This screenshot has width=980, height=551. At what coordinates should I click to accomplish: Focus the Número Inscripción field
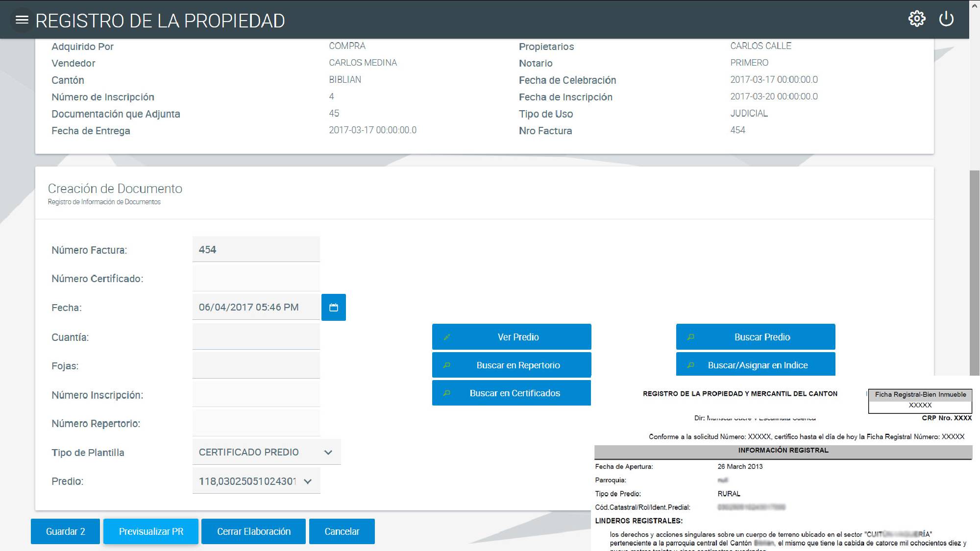click(256, 394)
